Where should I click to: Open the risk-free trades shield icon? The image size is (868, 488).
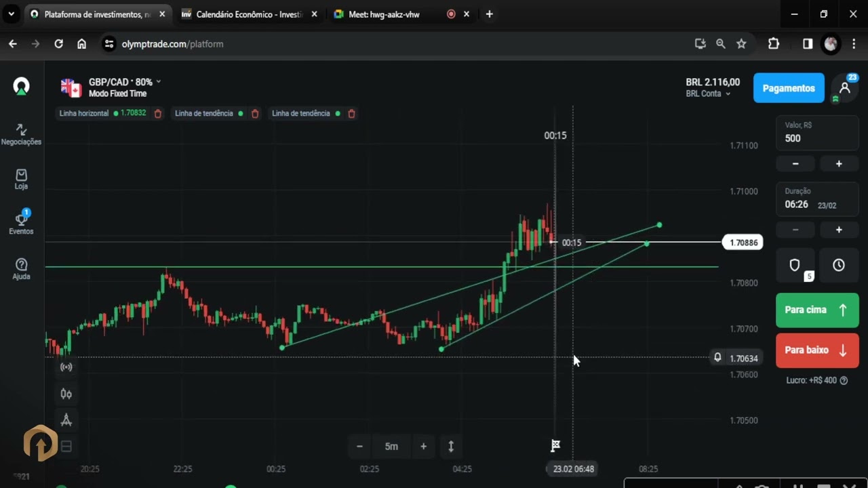click(x=795, y=266)
